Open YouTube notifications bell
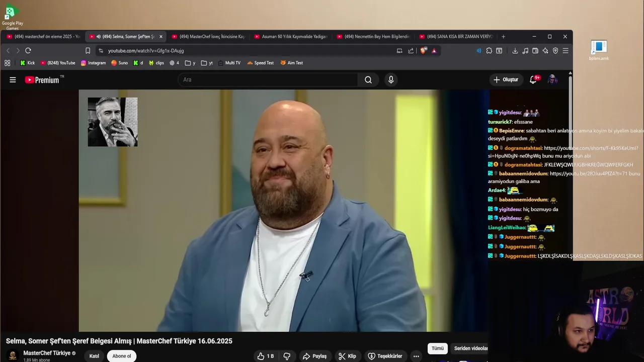This screenshot has height=362, width=644. pyautogui.click(x=533, y=79)
